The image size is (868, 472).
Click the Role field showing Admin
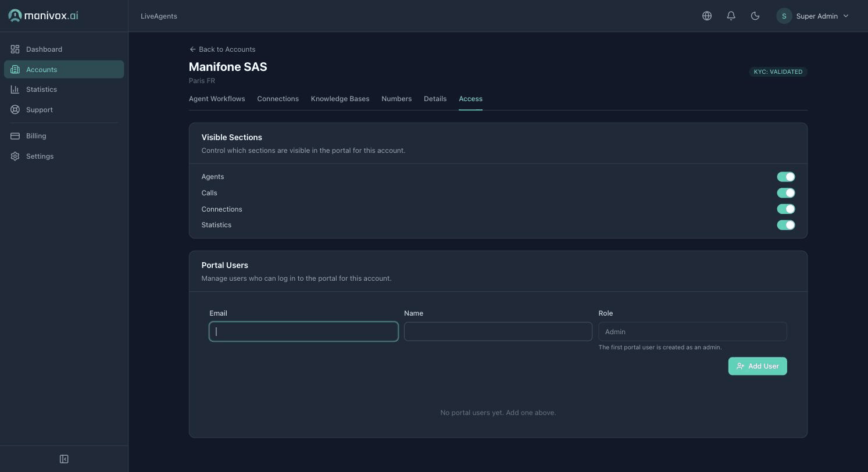692,332
